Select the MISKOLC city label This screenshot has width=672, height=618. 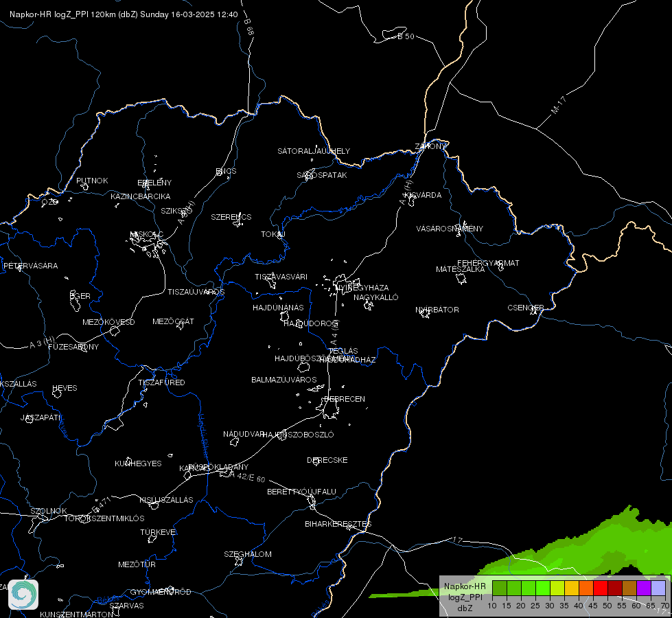[x=146, y=234]
